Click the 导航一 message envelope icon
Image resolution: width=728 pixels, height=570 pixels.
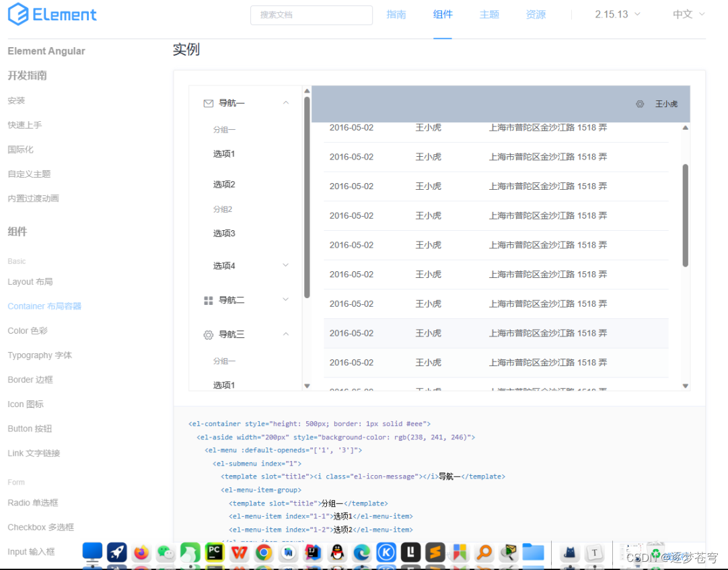pyautogui.click(x=209, y=103)
